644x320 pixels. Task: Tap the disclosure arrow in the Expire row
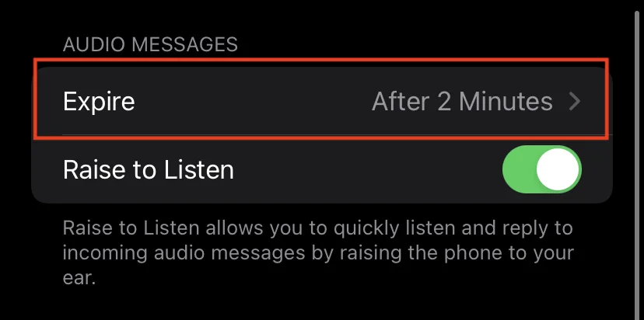[575, 101]
